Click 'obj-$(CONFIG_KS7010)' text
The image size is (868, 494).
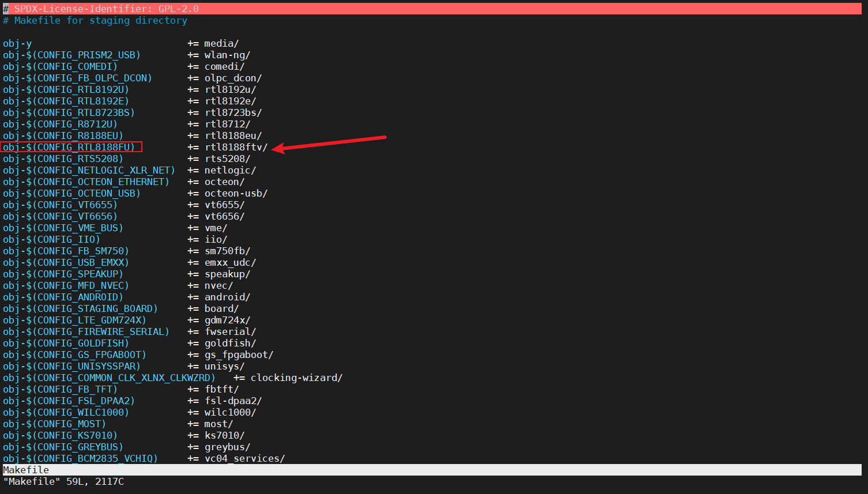point(61,435)
